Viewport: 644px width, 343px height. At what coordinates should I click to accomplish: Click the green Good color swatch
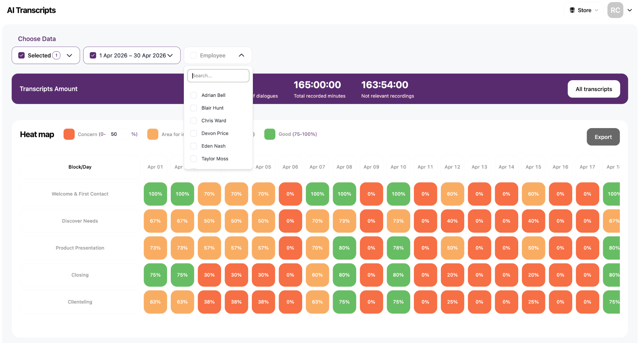tap(270, 134)
